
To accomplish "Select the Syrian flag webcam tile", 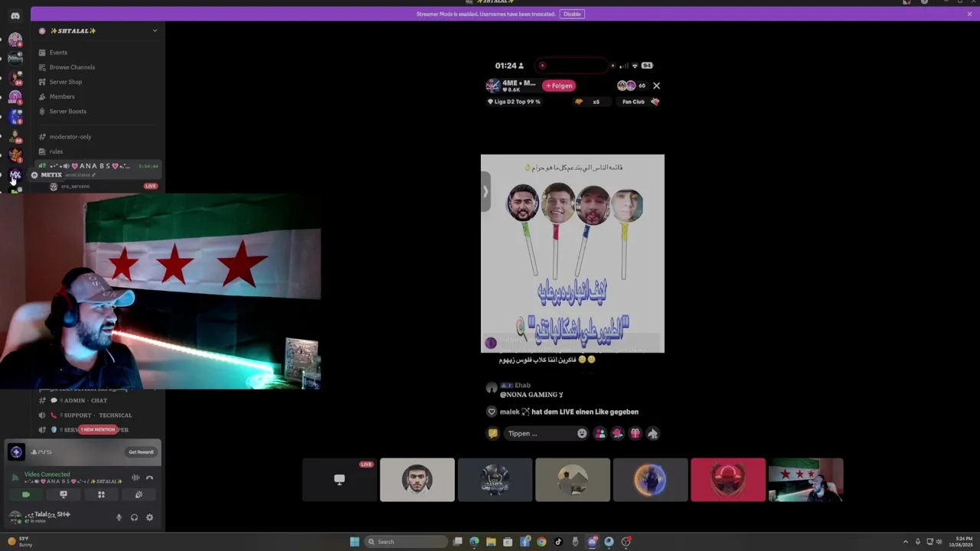I will [x=805, y=480].
